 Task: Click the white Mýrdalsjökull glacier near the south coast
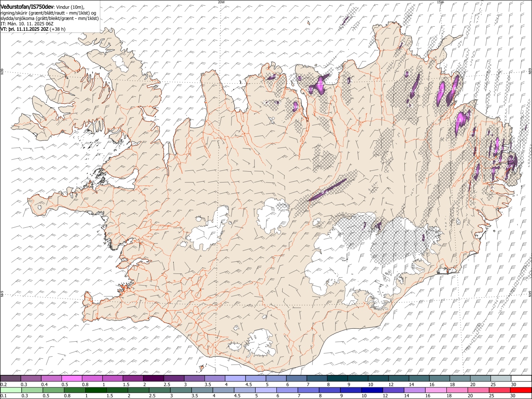261,343
